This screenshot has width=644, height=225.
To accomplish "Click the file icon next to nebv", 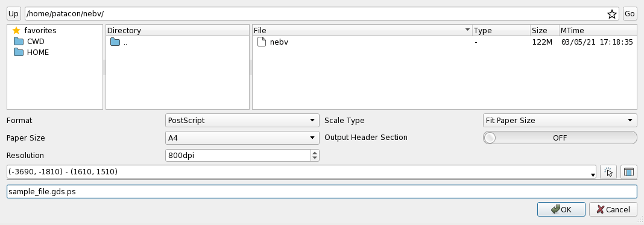I will click(262, 42).
